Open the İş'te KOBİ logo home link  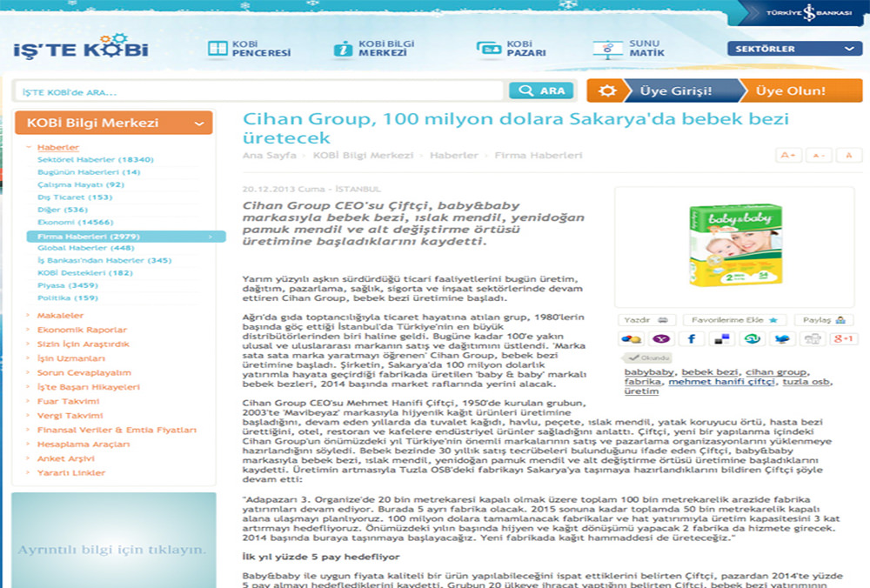[81, 48]
